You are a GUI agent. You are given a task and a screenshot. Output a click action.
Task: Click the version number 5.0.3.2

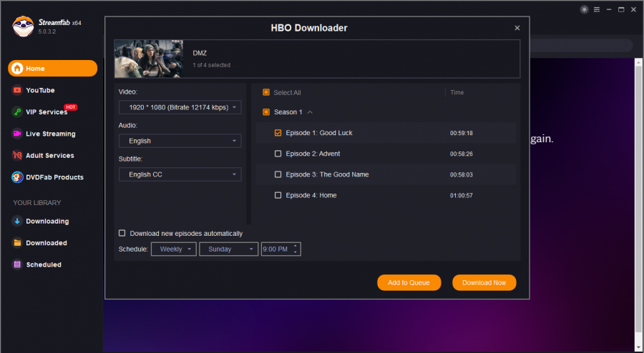(47, 31)
